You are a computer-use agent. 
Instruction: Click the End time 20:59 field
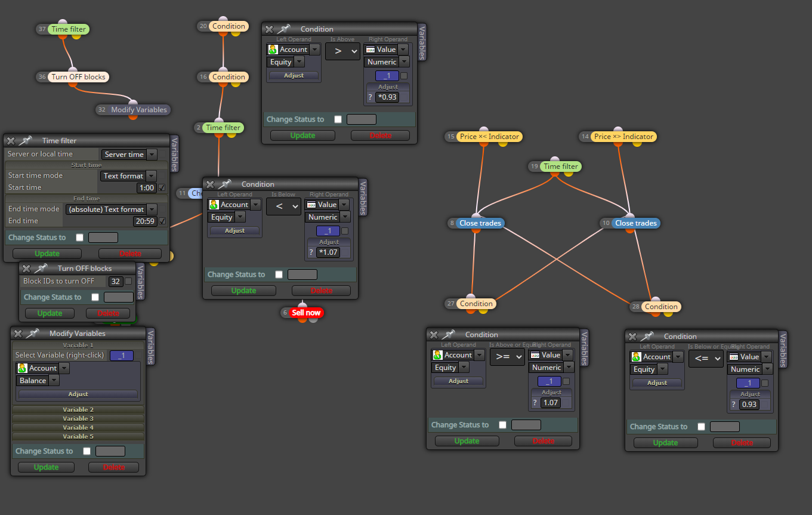(x=145, y=221)
